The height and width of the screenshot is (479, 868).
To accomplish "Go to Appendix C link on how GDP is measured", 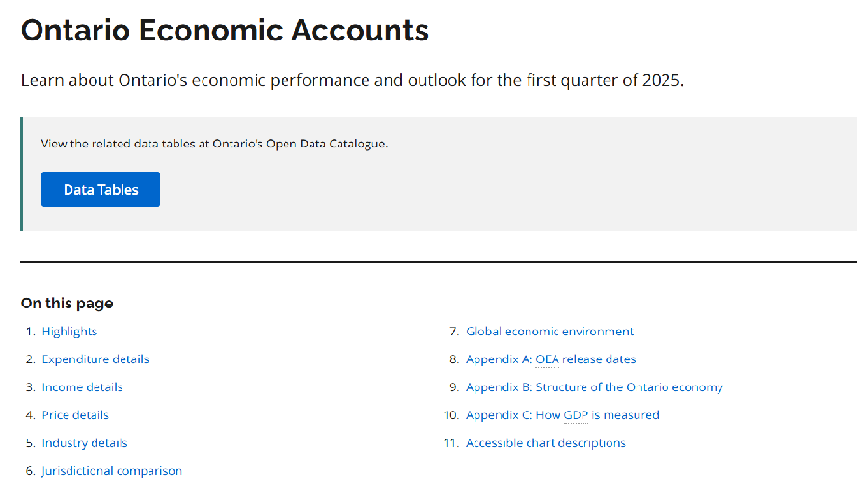I will pos(562,415).
